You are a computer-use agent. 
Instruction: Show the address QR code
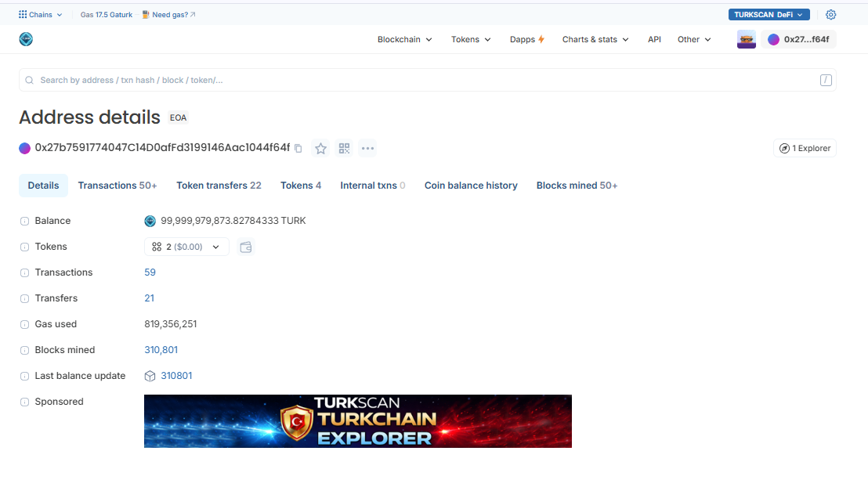[344, 148]
